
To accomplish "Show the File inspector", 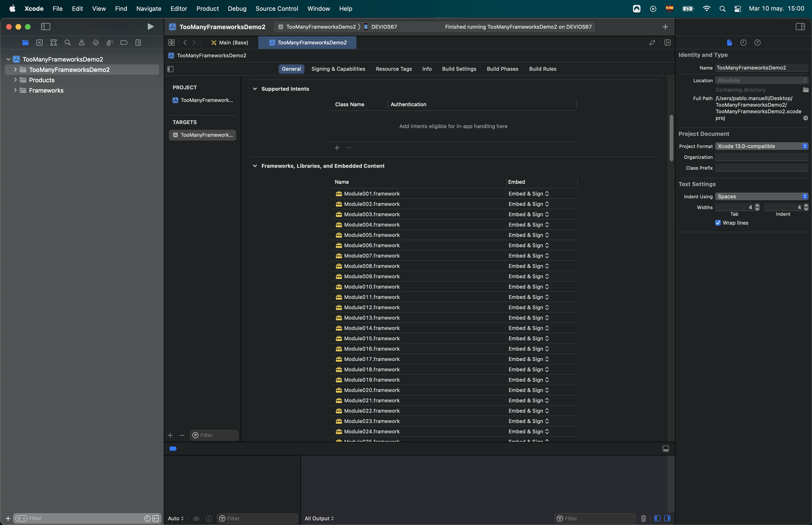I will (729, 43).
